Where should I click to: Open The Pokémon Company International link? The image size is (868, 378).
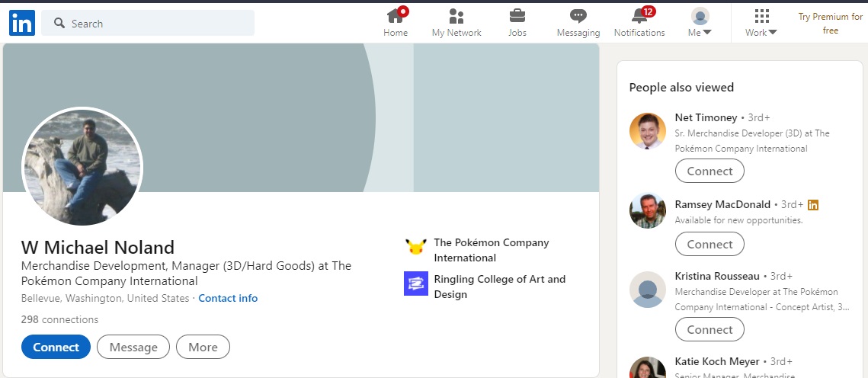point(492,250)
